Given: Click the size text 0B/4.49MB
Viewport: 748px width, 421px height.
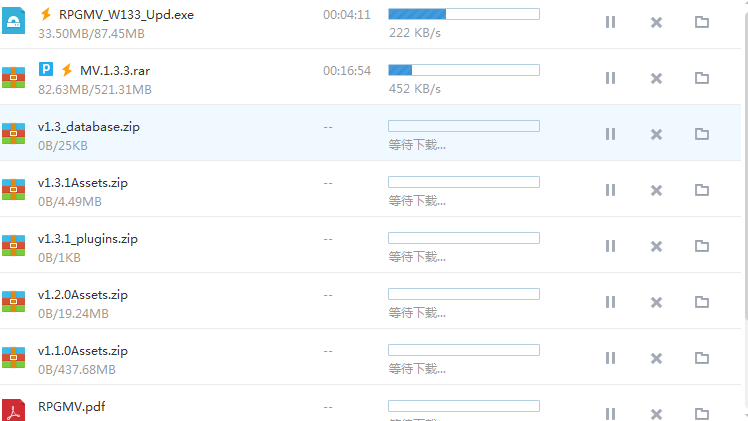Looking at the screenshot, I should point(70,202).
